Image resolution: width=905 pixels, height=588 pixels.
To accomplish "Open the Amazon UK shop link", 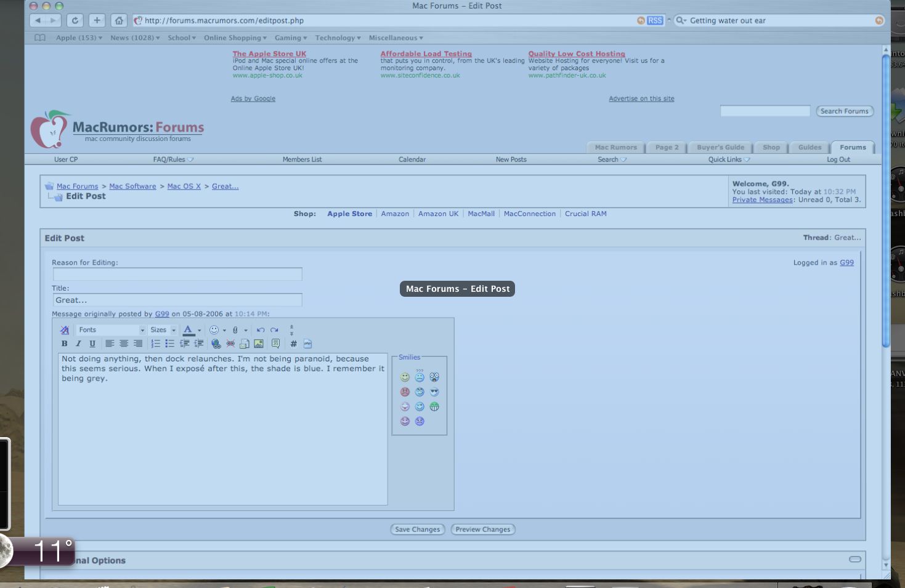I will point(439,214).
